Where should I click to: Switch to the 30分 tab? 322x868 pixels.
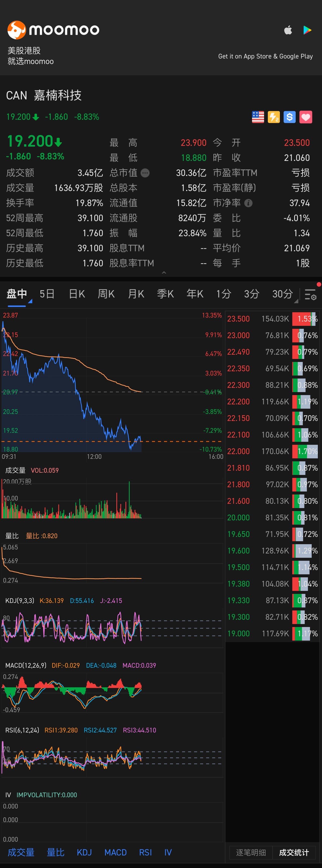point(283,294)
